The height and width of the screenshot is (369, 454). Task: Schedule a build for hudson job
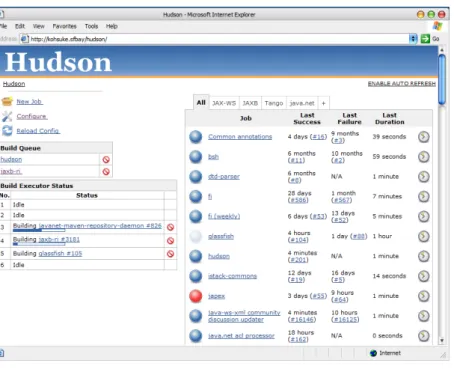pyautogui.click(x=424, y=256)
